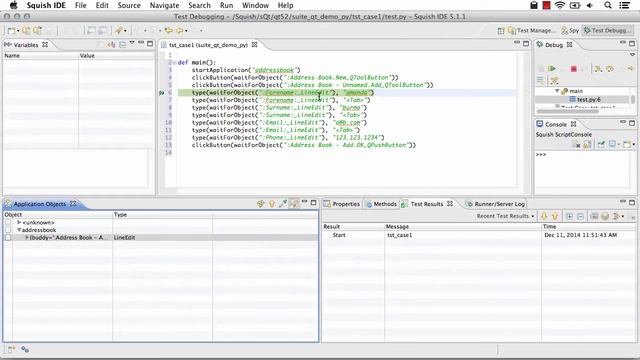This screenshot has width=640, height=360.
Task: Open the File menu
Action: pyautogui.click(x=80, y=5)
